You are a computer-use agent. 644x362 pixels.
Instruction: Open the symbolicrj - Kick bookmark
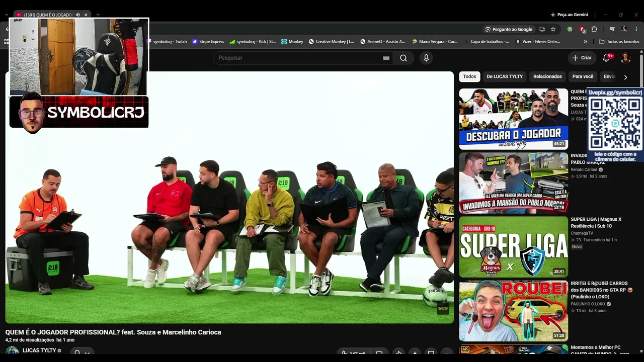(253, 42)
